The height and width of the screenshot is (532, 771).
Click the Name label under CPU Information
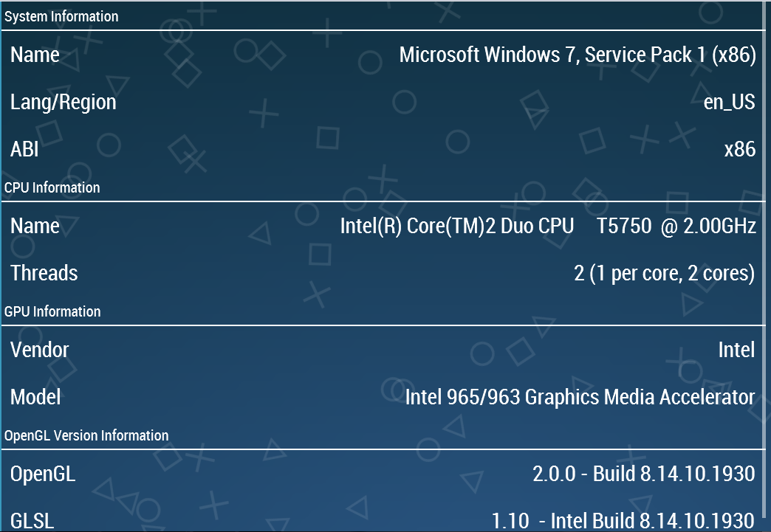35,227
